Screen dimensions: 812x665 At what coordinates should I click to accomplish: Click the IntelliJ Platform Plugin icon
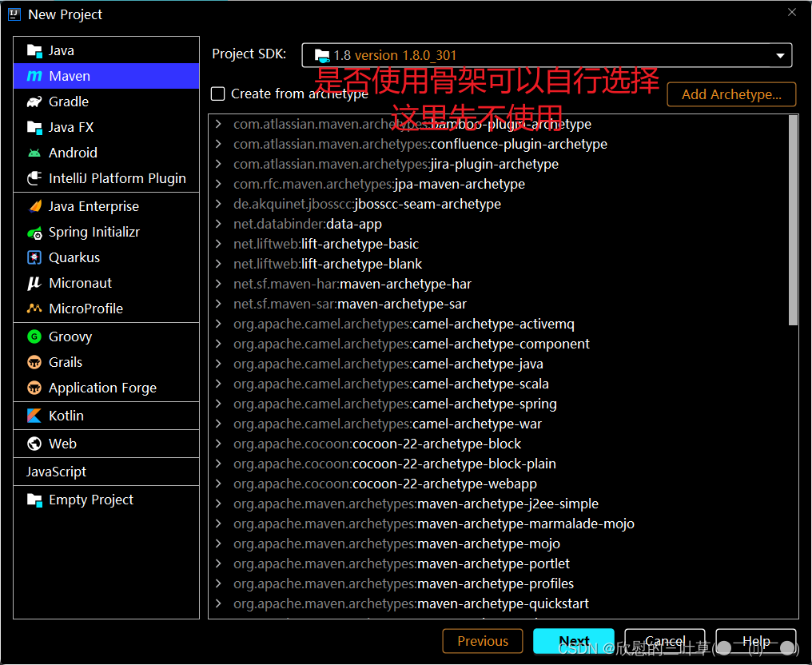(34, 178)
